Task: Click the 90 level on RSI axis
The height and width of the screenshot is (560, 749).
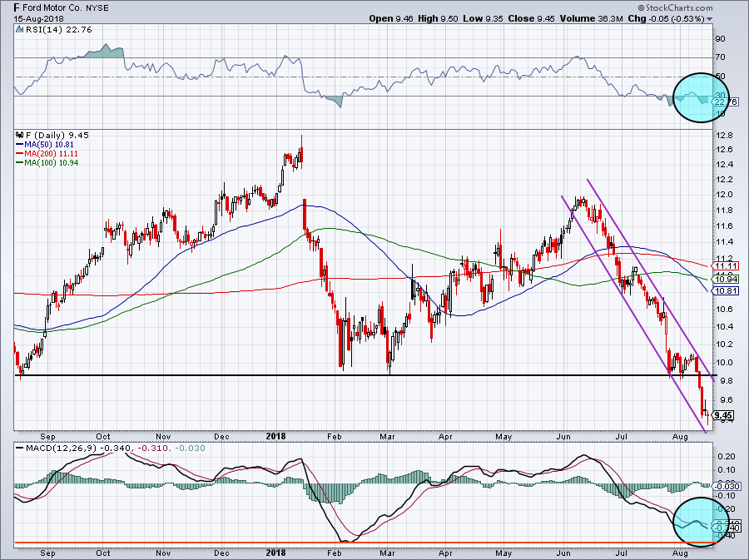Action: (x=721, y=38)
